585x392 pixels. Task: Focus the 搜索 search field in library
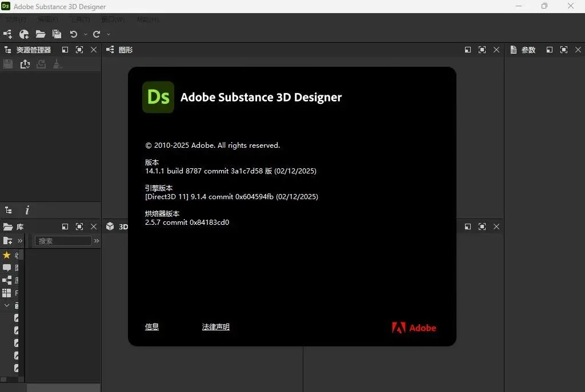63,241
